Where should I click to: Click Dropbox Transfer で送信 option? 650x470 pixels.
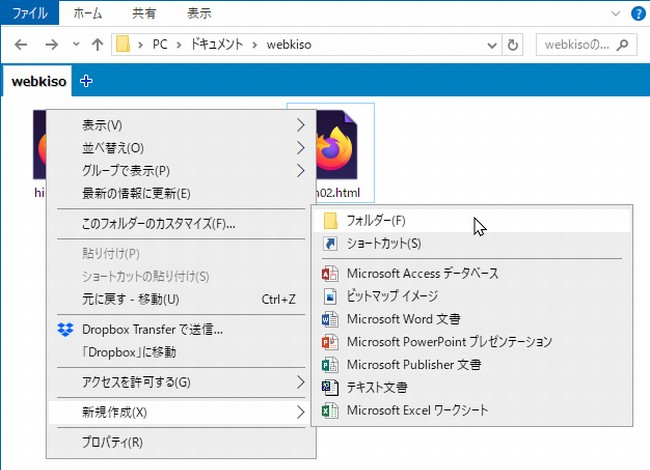(152, 329)
